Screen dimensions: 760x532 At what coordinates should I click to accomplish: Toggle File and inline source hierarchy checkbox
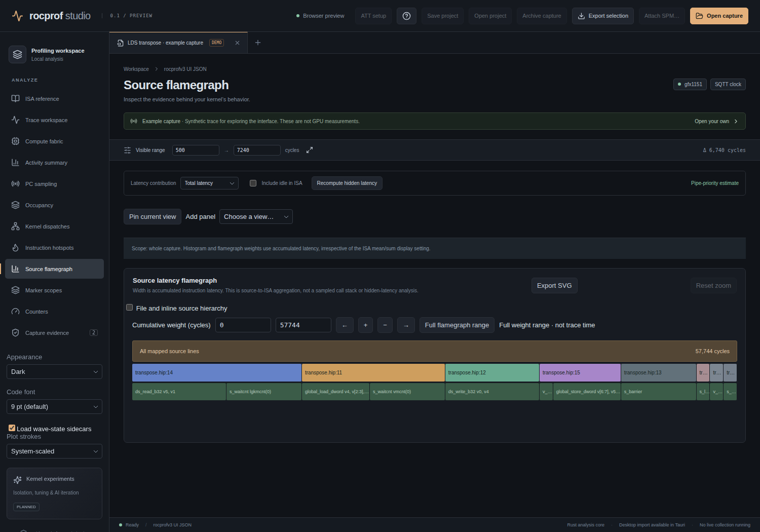point(130,308)
